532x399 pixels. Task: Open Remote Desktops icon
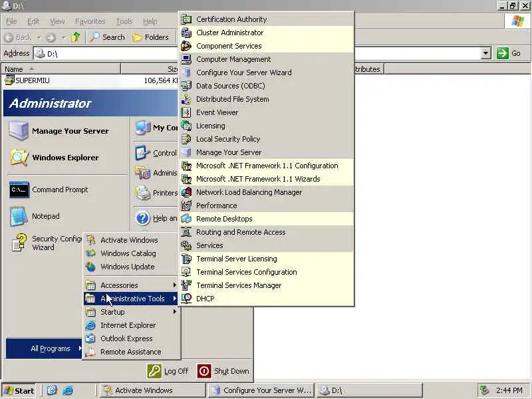186,219
